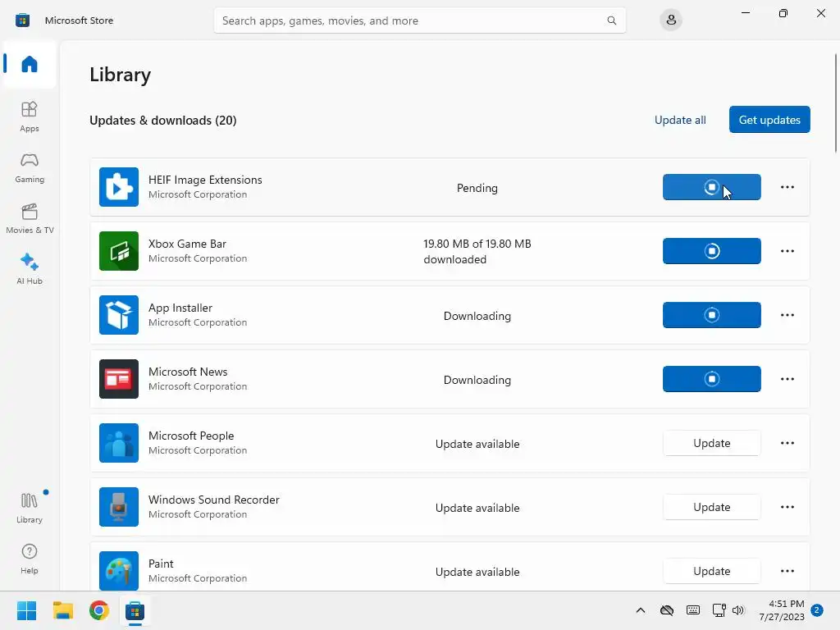Select the Windows Sound Recorder title text
The image size is (840, 630).
click(x=214, y=500)
